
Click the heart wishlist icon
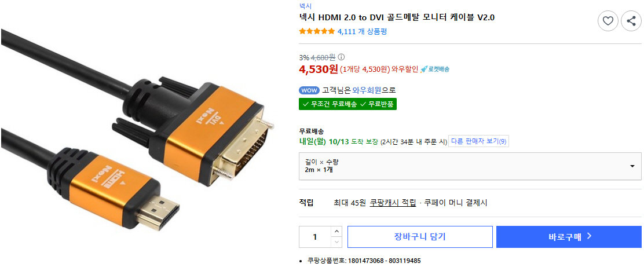pos(608,21)
